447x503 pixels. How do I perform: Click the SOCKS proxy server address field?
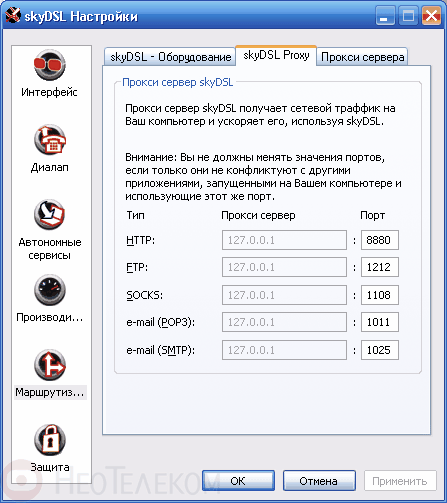point(284,295)
